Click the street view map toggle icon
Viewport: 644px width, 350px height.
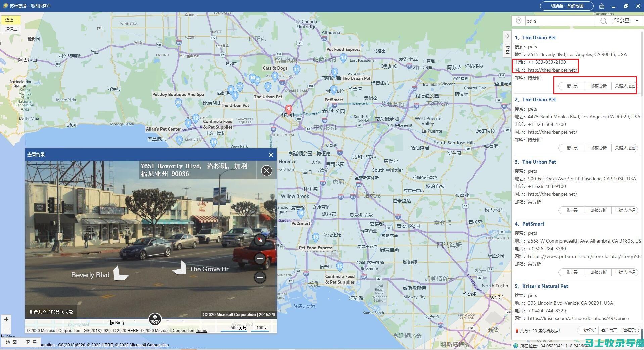click(155, 319)
